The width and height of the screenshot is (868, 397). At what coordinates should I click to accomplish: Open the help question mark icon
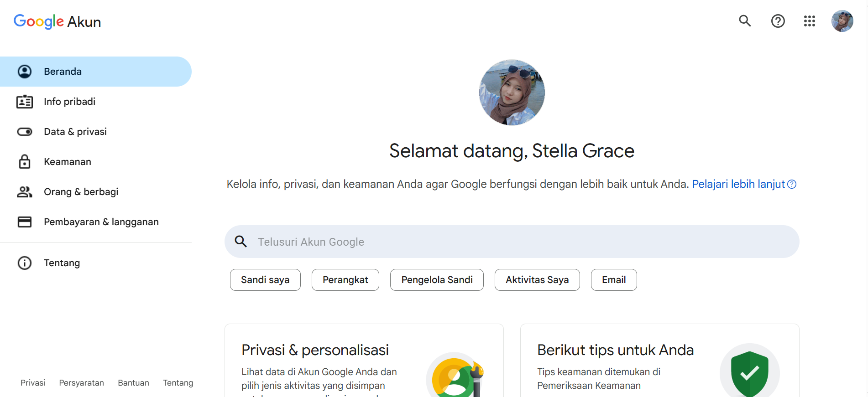click(x=778, y=21)
